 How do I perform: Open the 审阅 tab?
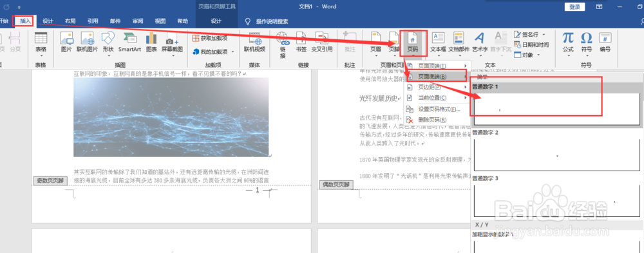(138, 21)
